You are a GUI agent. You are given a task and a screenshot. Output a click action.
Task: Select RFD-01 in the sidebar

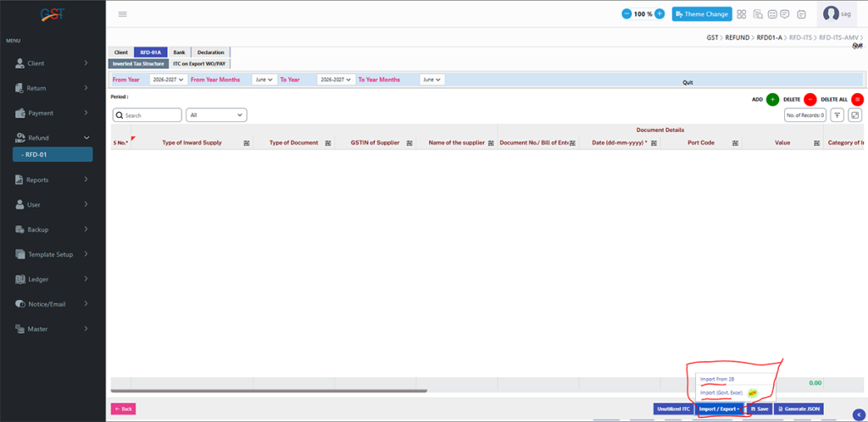pyautogui.click(x=53, y=155)
